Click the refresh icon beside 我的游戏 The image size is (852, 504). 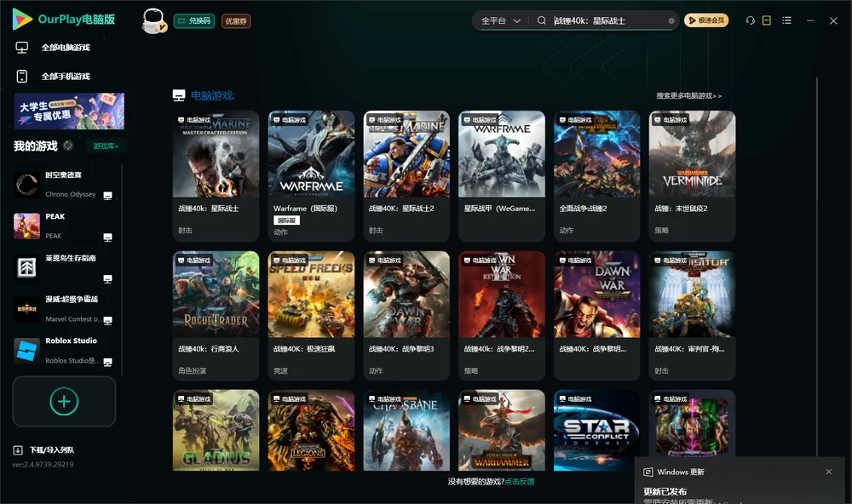pos(68,146)
